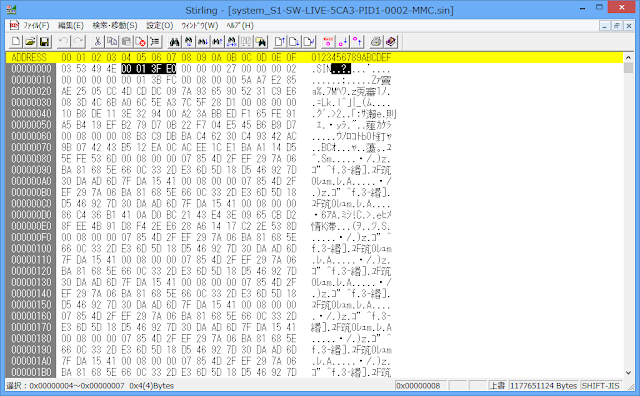Open help with the book icon
This screenshot has width=640, height=396.
pyautogui.click(x=390, y=42)
